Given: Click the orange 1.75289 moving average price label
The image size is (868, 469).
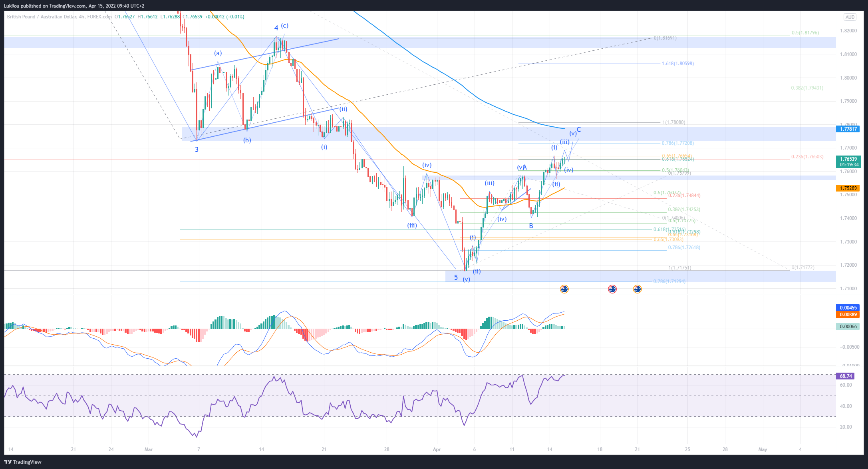Looking at the screenshot, I should pyautogui.click(x=848, y=188).
